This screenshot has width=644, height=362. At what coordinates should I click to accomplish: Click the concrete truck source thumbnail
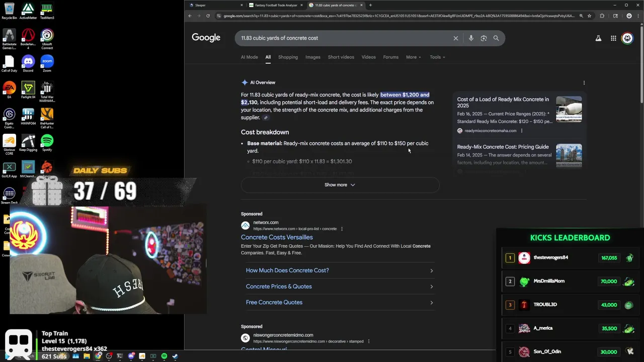coord(569,109)
